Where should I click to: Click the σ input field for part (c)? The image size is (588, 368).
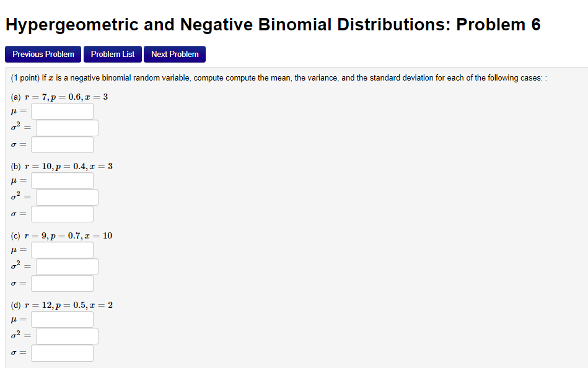pos(61,283)
